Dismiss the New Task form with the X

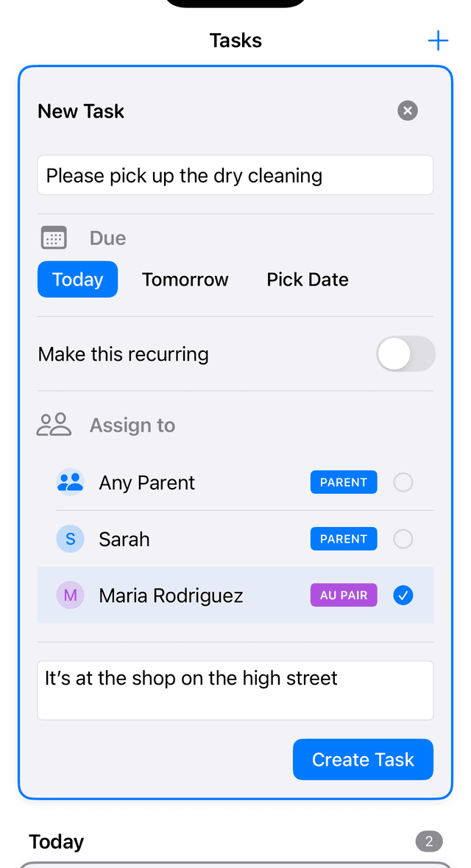click(x=407, y=110)
